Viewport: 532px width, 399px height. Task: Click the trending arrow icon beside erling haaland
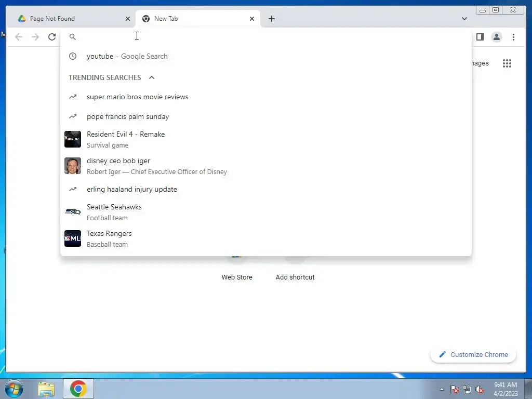73,189
